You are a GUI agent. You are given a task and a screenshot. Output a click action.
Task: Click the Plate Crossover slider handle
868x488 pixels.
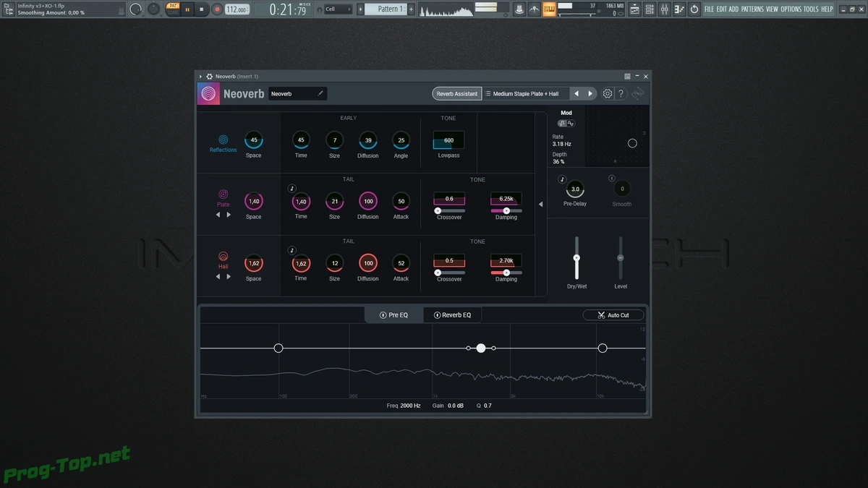[438, 210]
